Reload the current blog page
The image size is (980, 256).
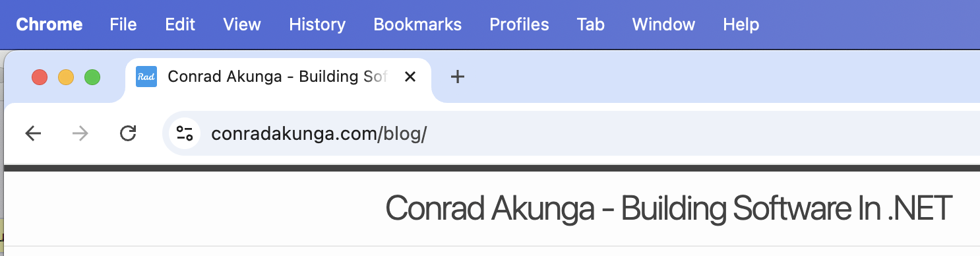coord(128,134)
